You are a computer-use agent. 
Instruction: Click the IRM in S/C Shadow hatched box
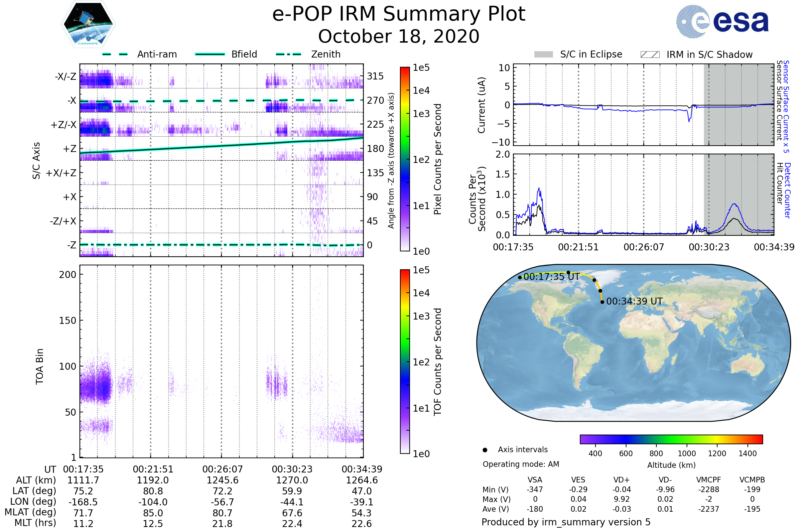click(x=650, y=55)
